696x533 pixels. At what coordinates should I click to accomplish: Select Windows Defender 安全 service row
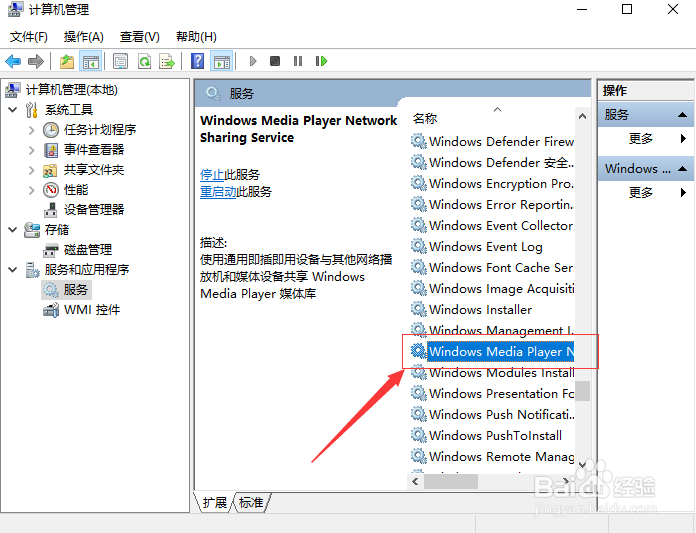(x=492, y=162)
